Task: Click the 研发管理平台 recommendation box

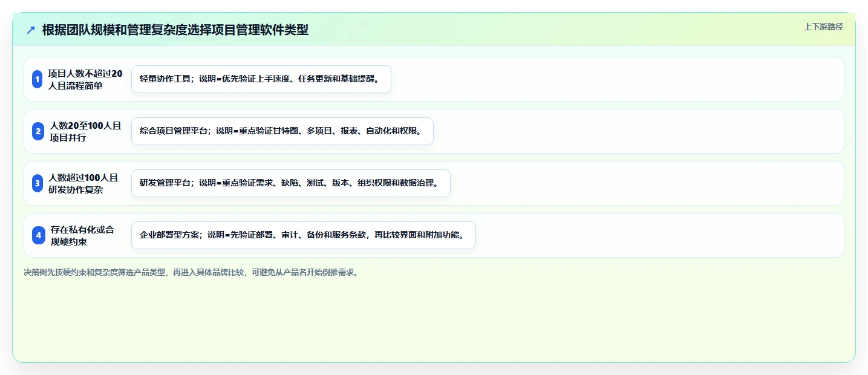Action: click(x=291, y=183)
